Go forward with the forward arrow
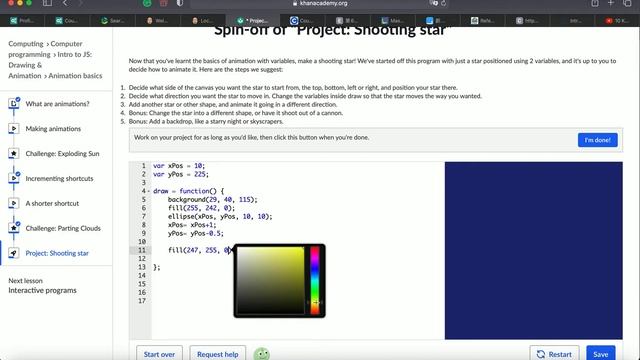 (80, 3)
